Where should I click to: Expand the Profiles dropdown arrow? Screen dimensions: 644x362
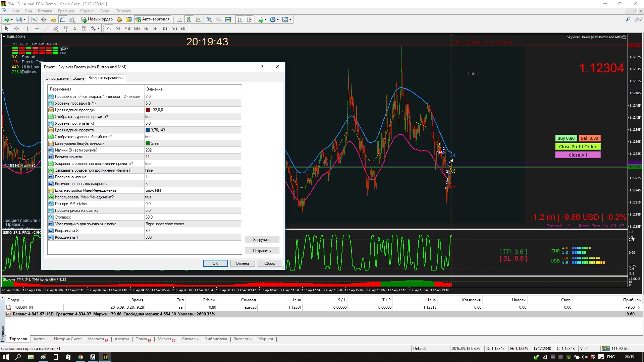24,19
